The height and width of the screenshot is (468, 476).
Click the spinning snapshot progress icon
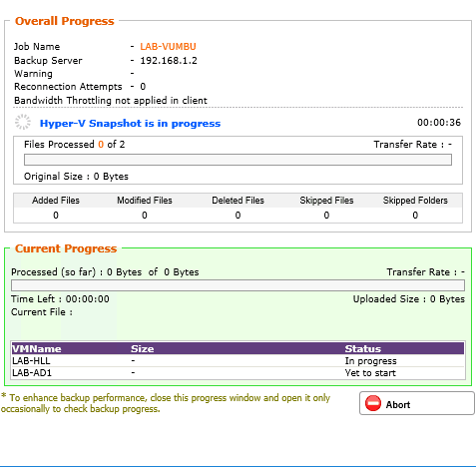pyautogui.click(x=23, y=123)
